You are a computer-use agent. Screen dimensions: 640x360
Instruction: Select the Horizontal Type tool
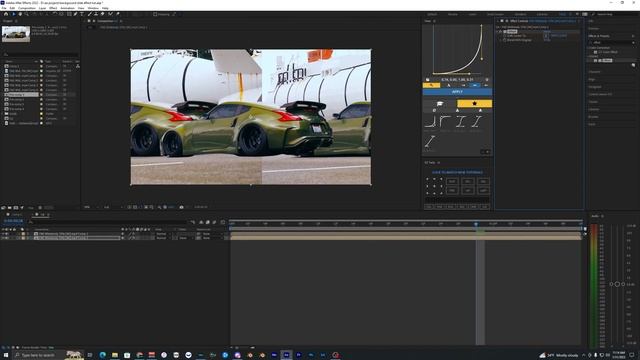(82, 14)
